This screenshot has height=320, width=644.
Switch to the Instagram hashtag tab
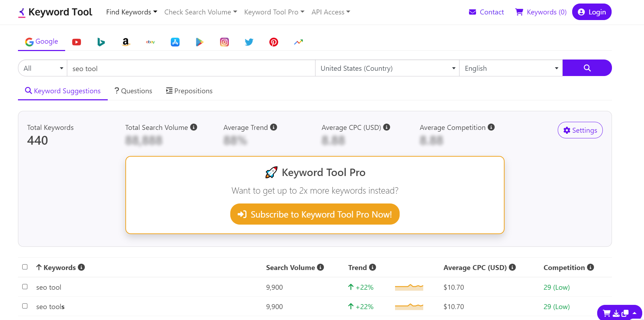224,42
